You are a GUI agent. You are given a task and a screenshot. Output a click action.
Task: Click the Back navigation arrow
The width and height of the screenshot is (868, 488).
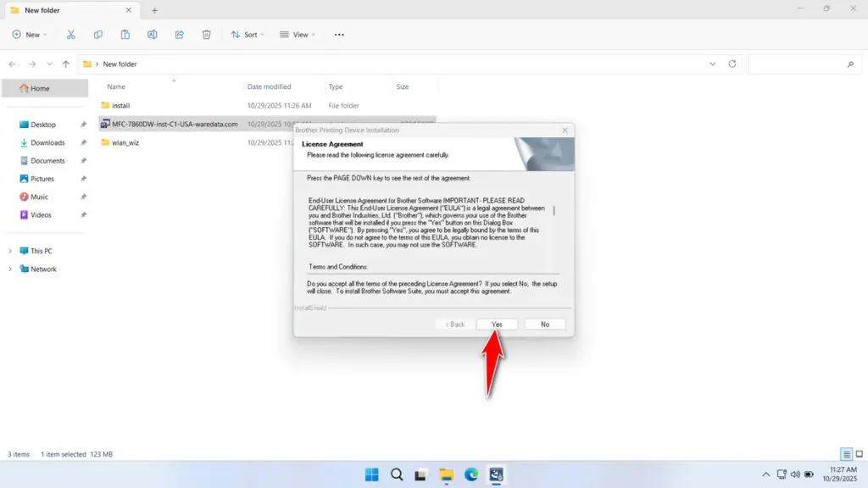[12, 64]
